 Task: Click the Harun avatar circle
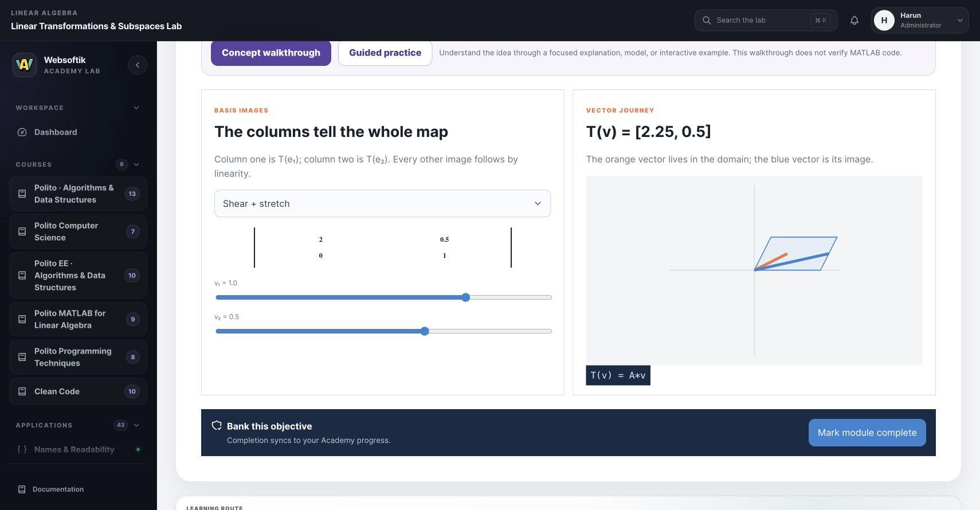click(x=884, y=20)
